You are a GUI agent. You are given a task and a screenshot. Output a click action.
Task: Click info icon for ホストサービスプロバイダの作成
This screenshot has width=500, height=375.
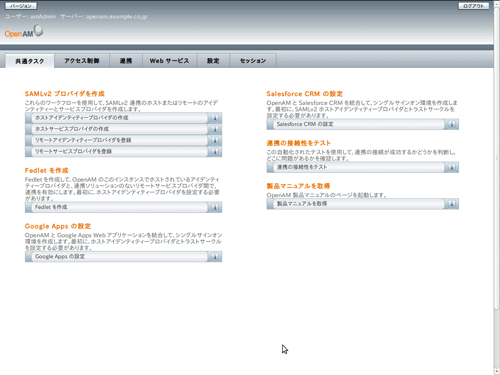tap(215, 129)
